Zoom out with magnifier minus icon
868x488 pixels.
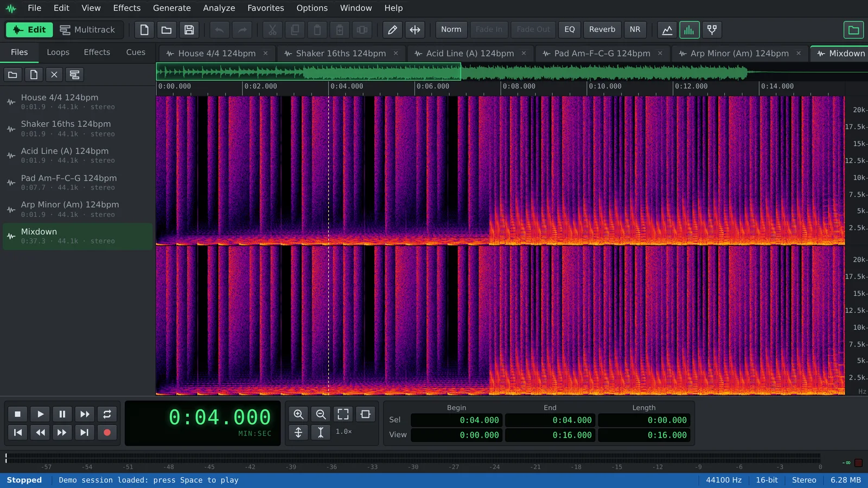[321, 414]
